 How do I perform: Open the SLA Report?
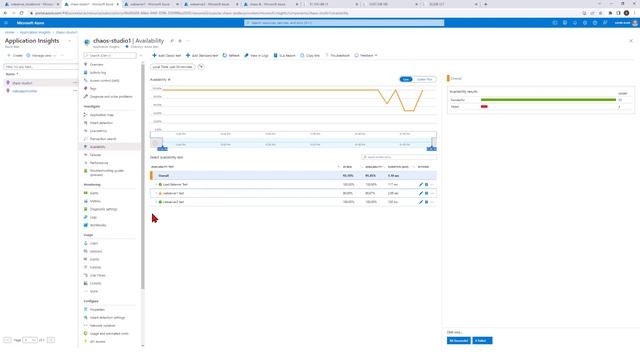click(284, 56)
